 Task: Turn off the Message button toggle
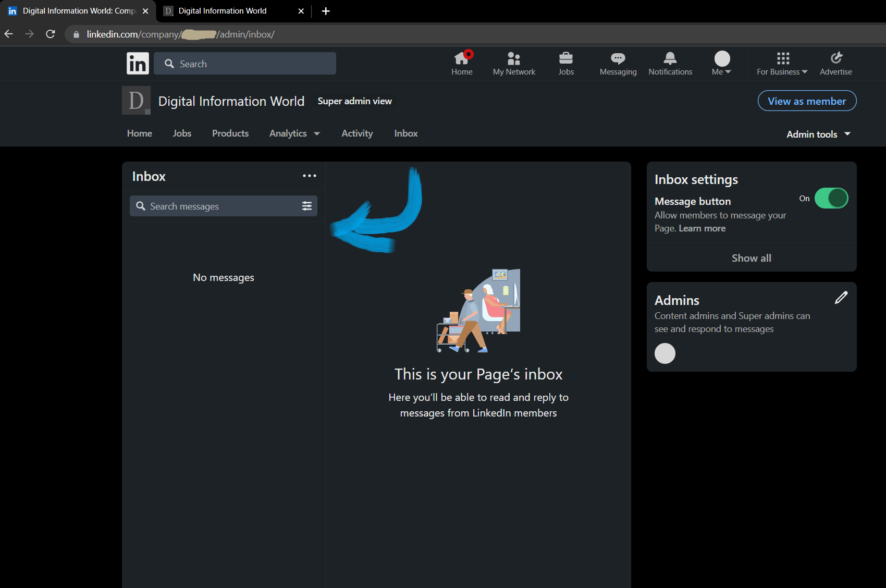(831, 198)
